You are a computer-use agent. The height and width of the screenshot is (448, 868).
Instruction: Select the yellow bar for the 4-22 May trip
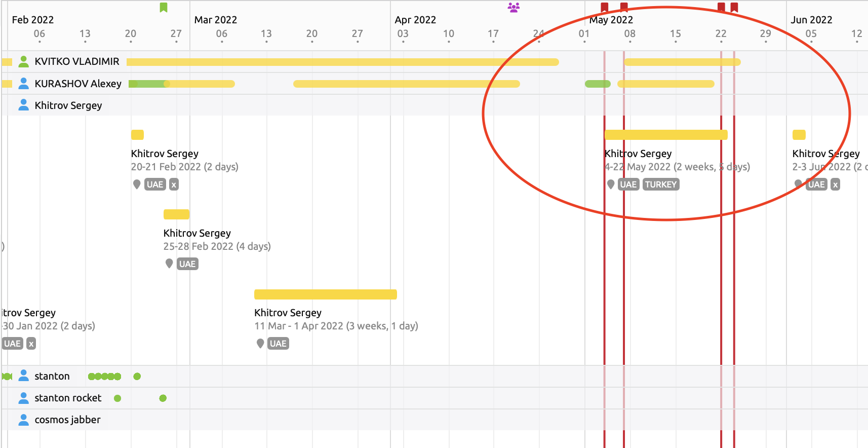[x=666, y=135]
